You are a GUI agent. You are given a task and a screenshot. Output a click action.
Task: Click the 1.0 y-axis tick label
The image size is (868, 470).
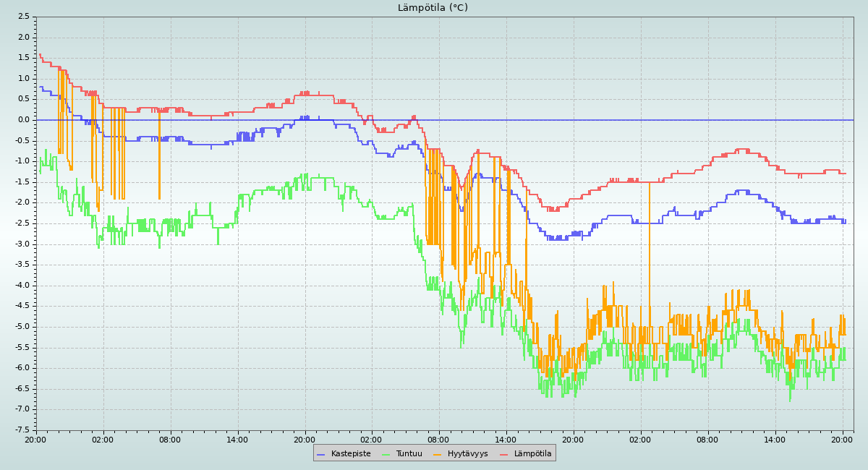23,79
